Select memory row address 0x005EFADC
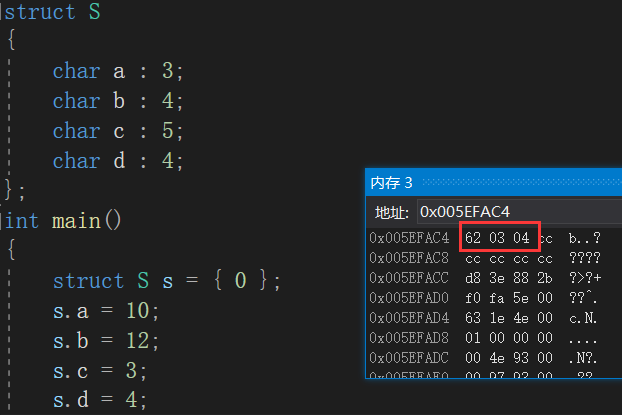Viewport: 622px width, 415px height. [x=409, y=358]
